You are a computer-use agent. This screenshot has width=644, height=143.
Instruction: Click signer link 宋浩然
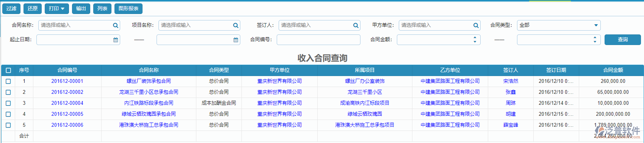coord(511,81)
